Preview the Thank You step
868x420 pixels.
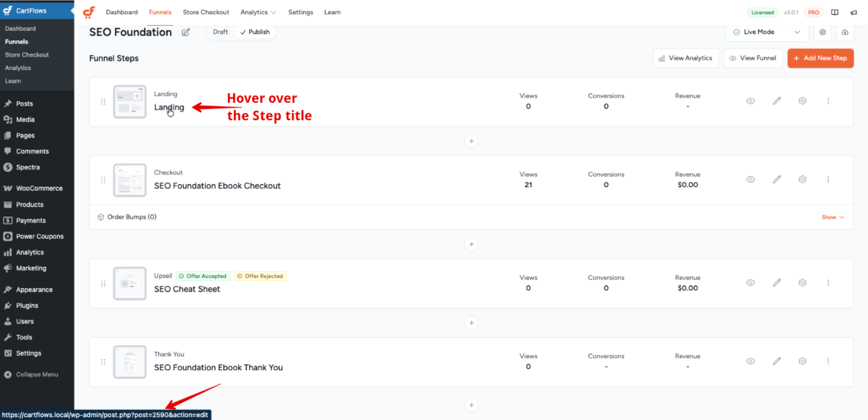tap(750, 361)
